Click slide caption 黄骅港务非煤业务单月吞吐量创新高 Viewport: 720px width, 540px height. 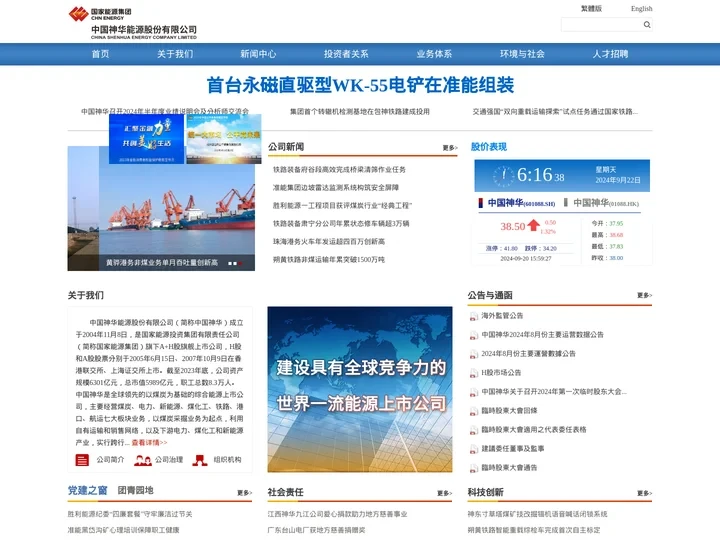click(x=162, y=263)
